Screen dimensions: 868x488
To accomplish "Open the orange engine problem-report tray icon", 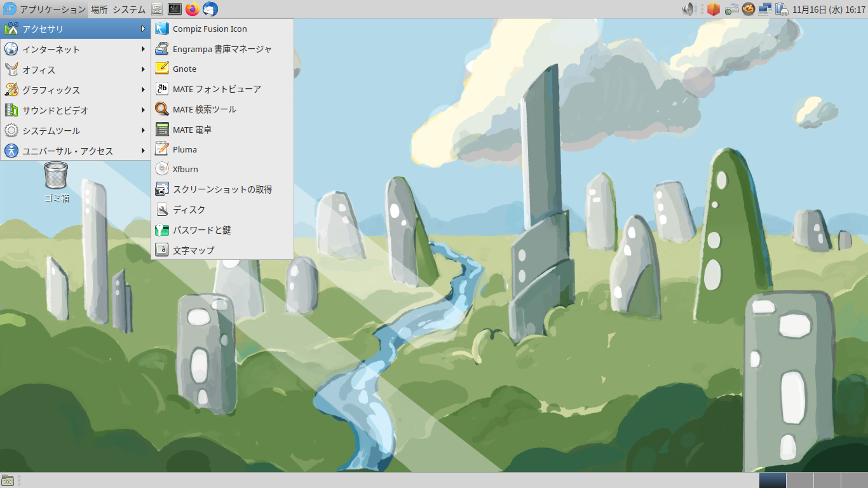I will (749, 9).
